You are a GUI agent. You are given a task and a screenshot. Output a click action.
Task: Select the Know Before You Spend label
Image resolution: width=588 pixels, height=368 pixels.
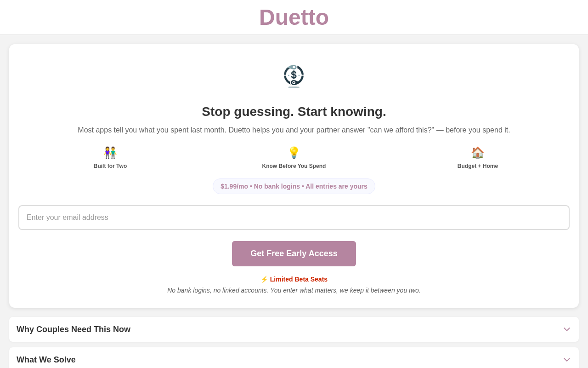pyautogui.click(x=294, y=166)
